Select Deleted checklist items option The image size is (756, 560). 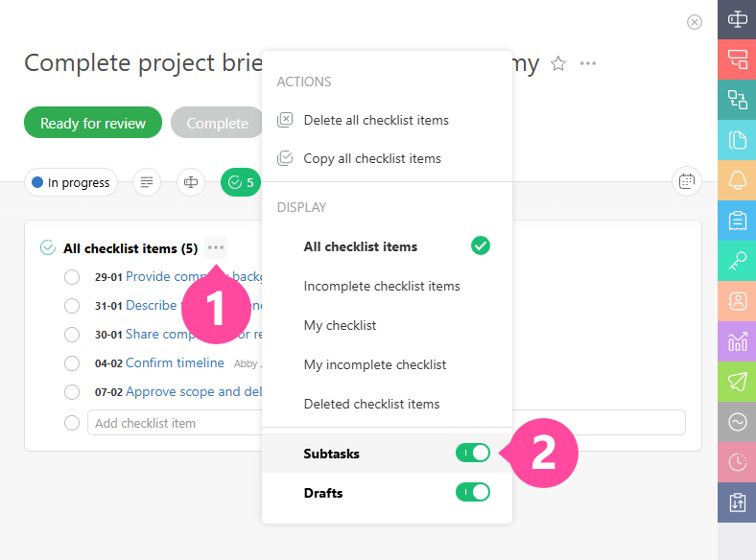point(371,404)
